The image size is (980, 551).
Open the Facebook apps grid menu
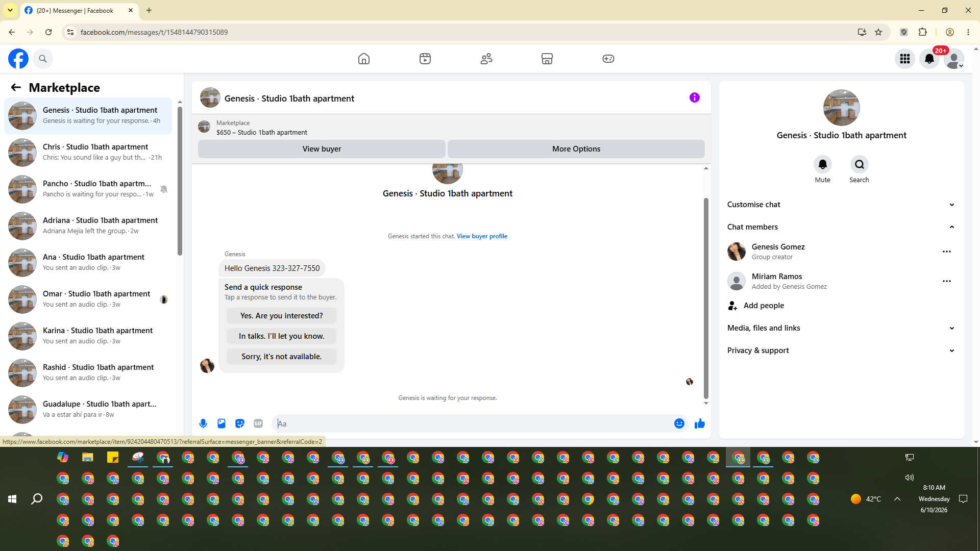[x=905, y=59]
